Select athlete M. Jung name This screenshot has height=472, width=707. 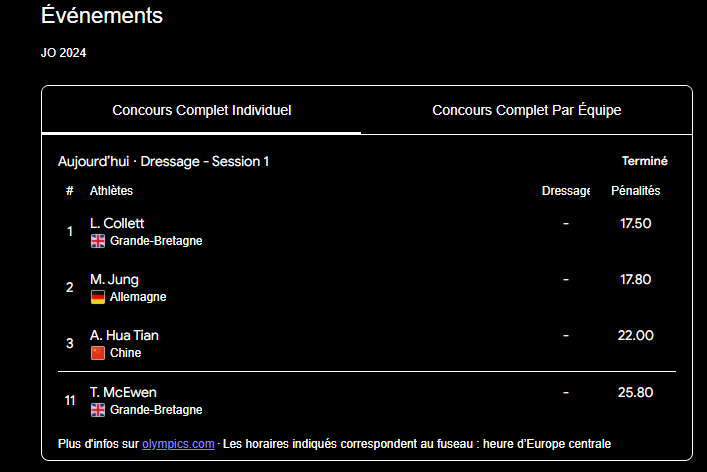(x=114, y=279)
